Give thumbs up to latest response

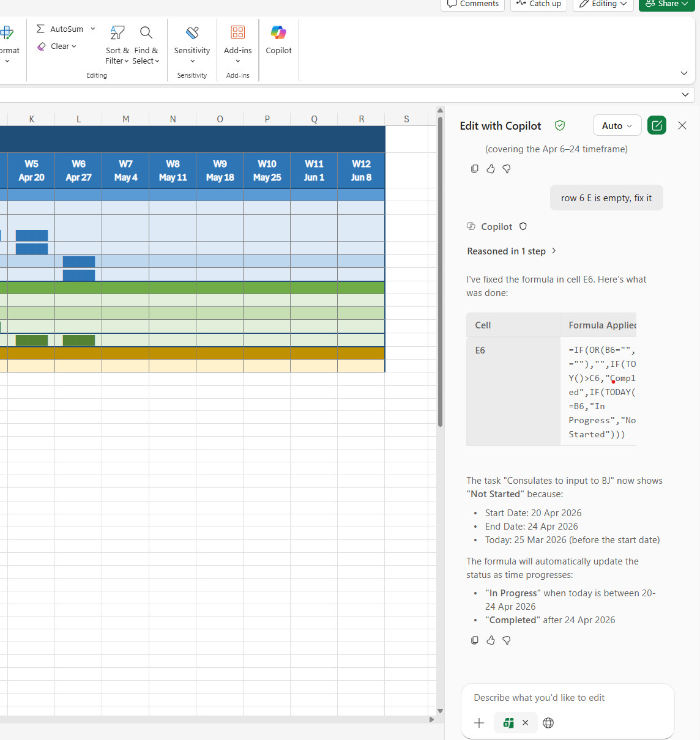[491, 640]
